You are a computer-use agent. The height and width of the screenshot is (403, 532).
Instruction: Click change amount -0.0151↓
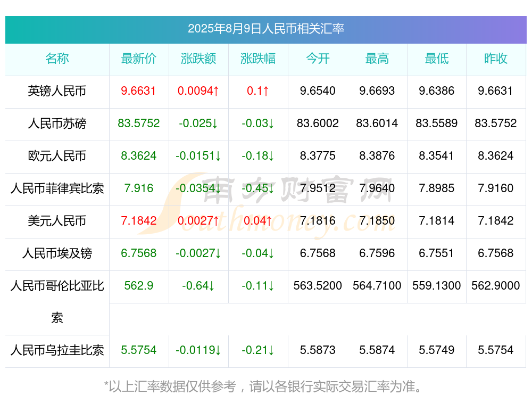tap(198, 156)
